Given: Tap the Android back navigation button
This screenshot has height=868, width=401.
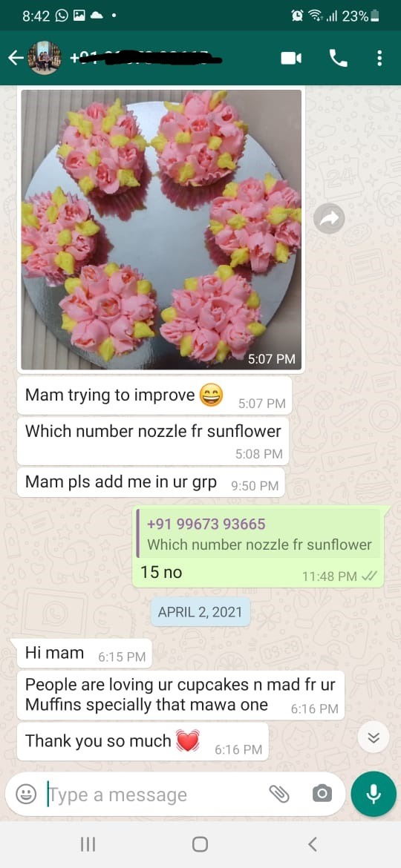Looking at the screenshot, I should (x=313, y=844).
